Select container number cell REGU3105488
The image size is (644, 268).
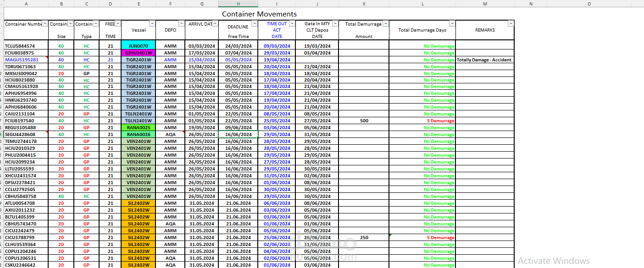pyautogui.click(x=26, y=128)
